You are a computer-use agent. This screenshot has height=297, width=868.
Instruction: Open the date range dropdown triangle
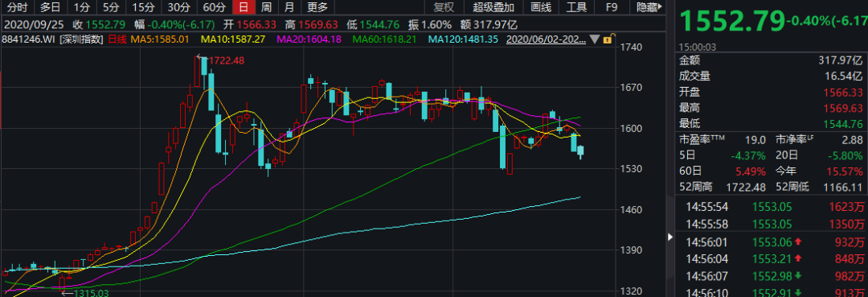click(x=595, y=40)
